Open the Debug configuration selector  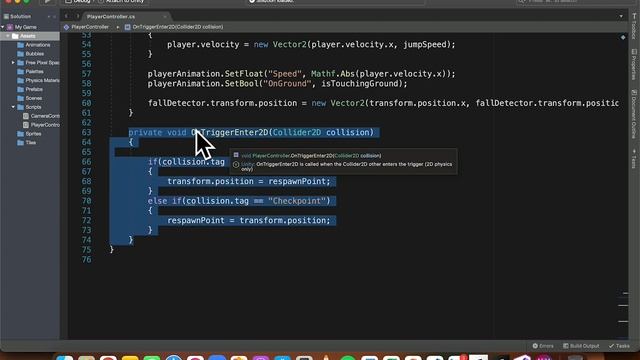pos(78,2)
